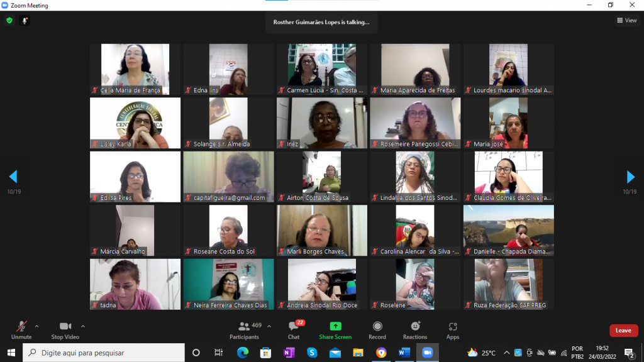This screenshot has width=644, height=362.
Task: Select Marli Borges Chaves video tile
Action: coord(322,230)
